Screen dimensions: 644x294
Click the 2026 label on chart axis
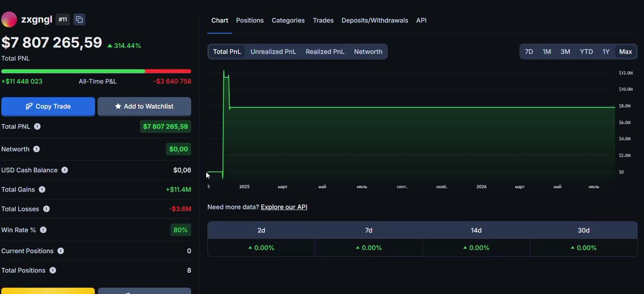tap(481, 187)
